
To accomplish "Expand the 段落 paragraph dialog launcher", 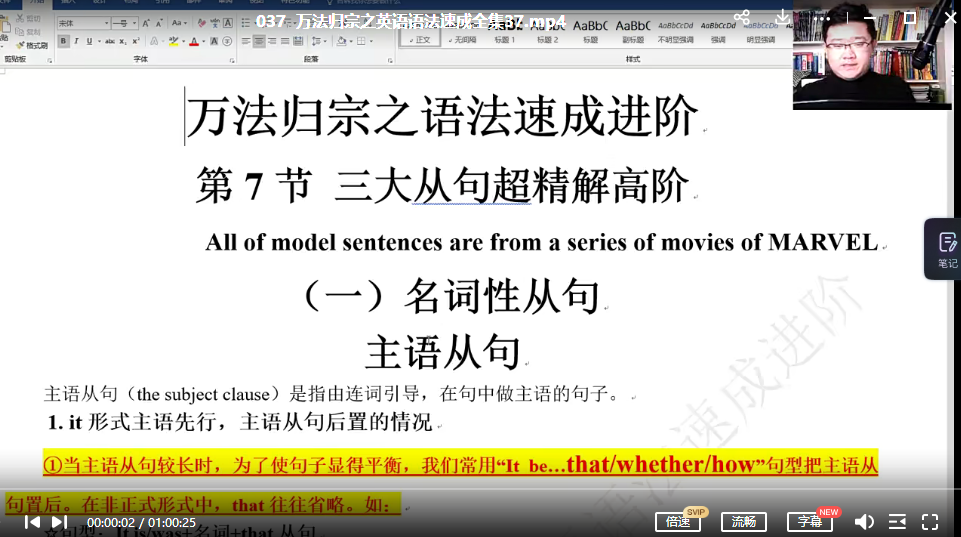I will (390, 61).
